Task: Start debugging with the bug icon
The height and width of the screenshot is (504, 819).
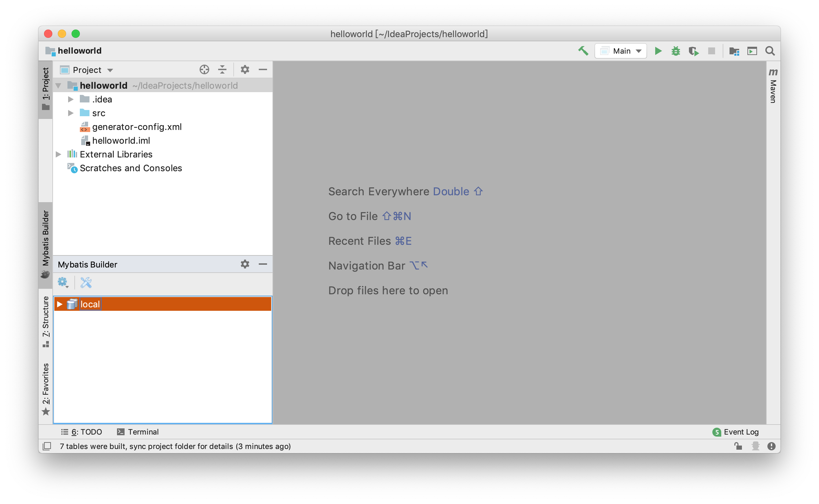Action: (676, 51)
